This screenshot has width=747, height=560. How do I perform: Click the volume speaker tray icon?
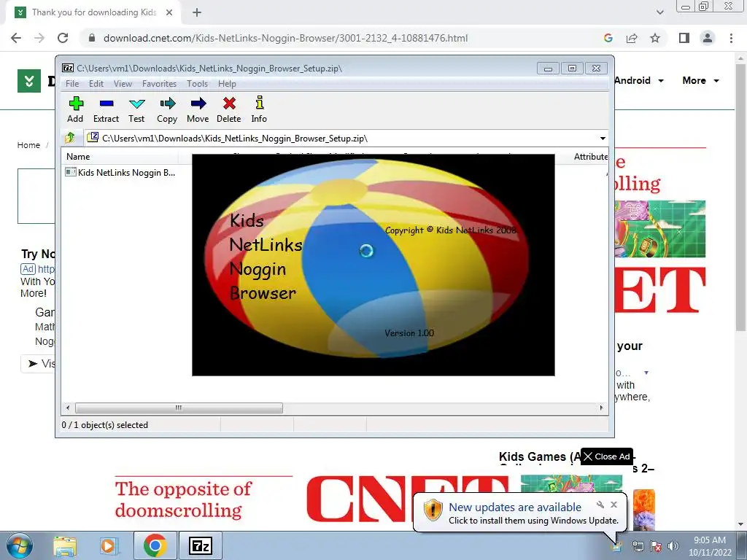(673, 546)
